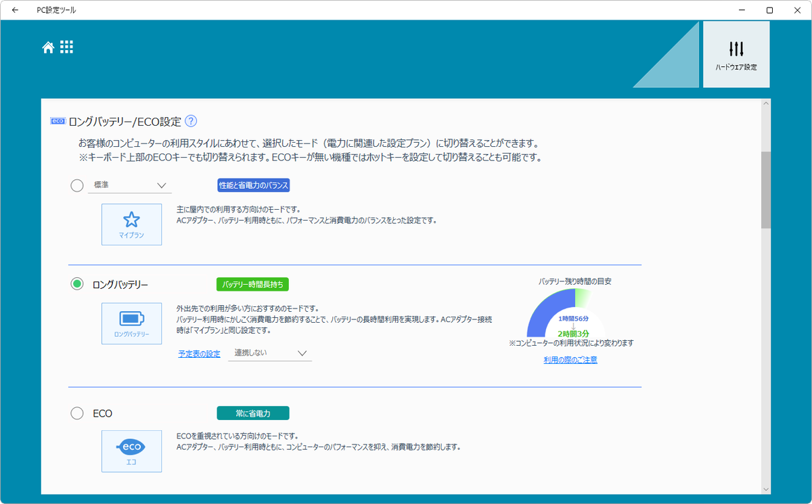Screen dimensions: 812x504
Task: Minimize the PC設定ツール window
Action: [x=742, y=10]
